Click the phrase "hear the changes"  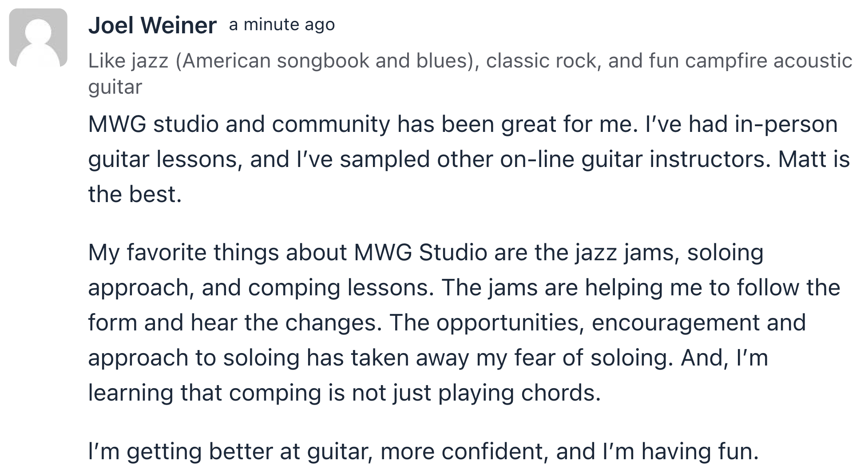pyautogui.click(x=286, y=323)
